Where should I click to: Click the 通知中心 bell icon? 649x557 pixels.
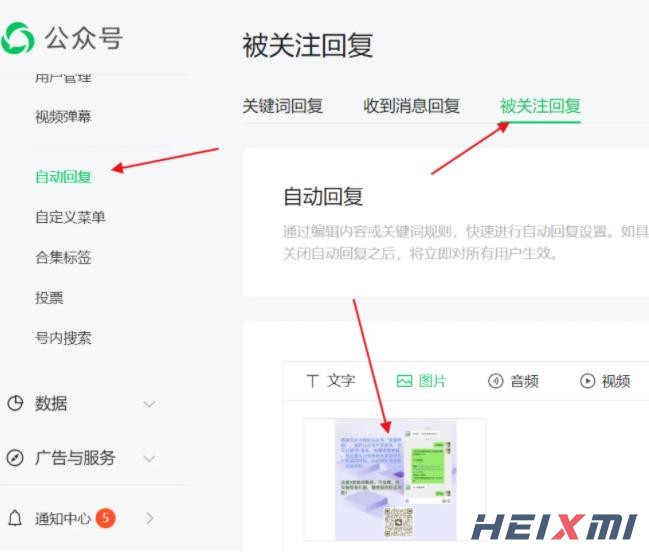[15, 518]
